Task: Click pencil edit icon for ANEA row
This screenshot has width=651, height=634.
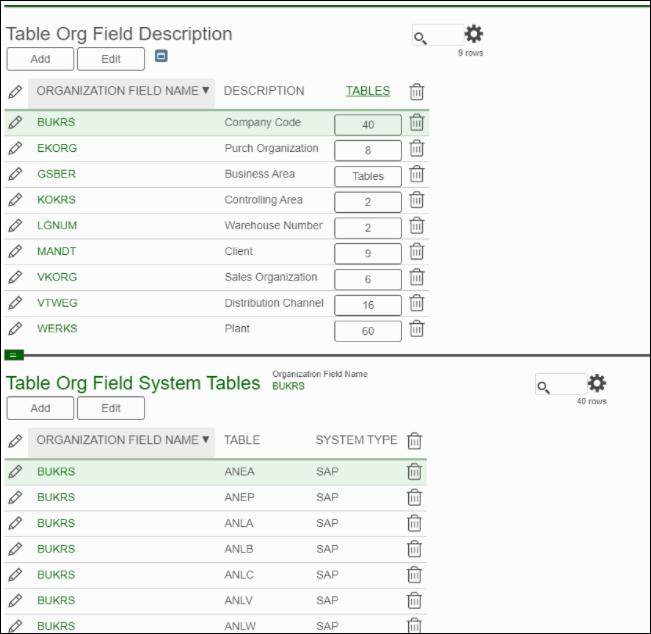Action: tap(15, 472)
